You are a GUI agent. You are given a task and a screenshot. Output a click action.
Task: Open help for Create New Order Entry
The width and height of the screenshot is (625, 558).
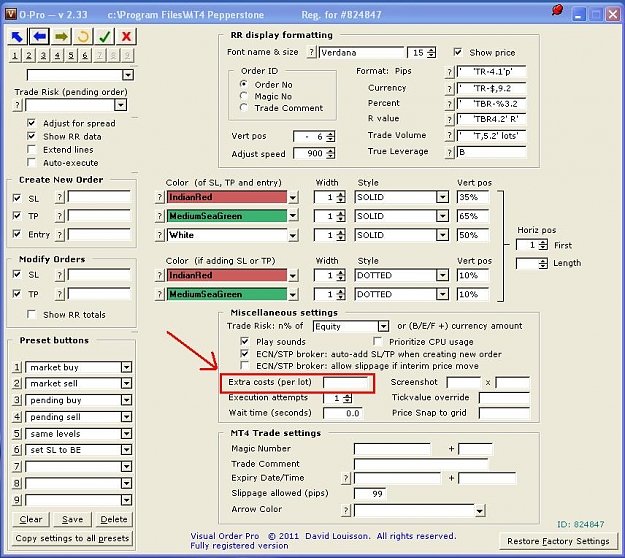coord(59,234)
